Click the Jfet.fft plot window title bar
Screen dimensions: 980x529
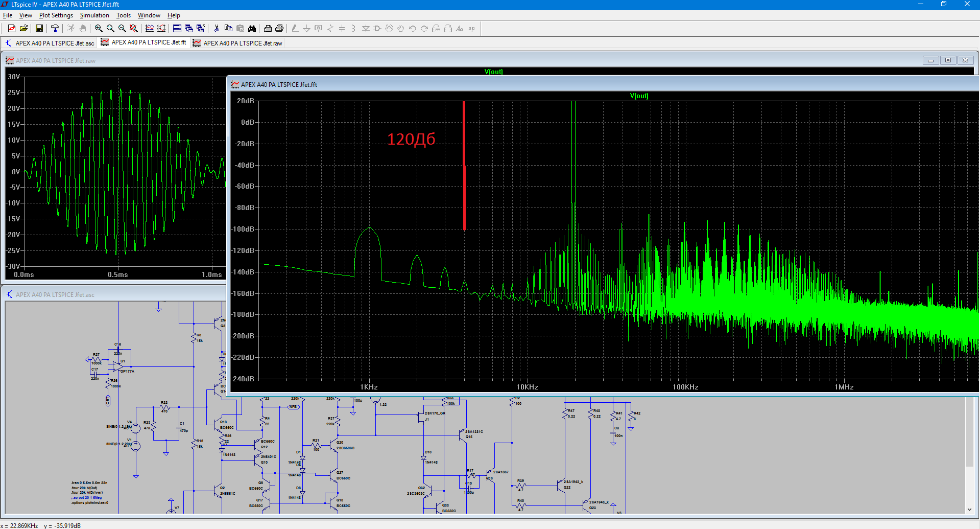pyautogui.click(x=603, y=84)
